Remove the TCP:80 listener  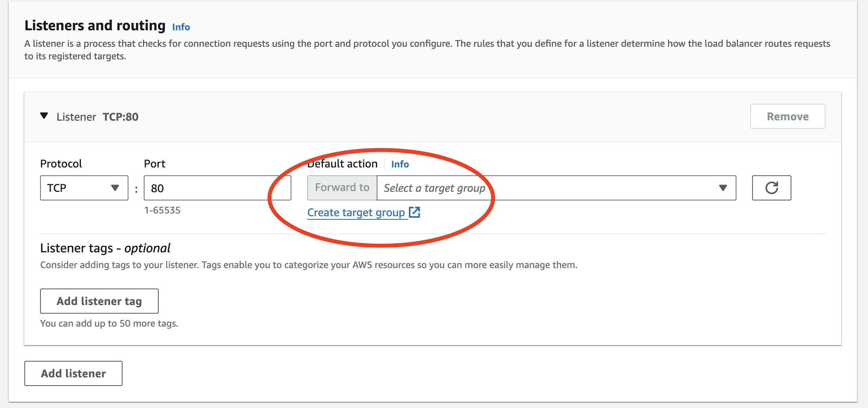click(x=787, y=116)
